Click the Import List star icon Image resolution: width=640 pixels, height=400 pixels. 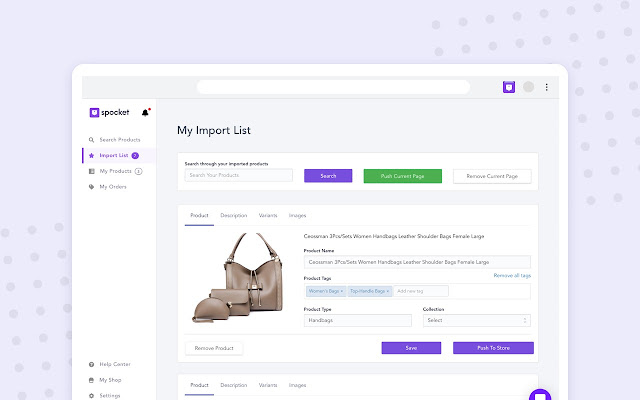click(91, 156)
